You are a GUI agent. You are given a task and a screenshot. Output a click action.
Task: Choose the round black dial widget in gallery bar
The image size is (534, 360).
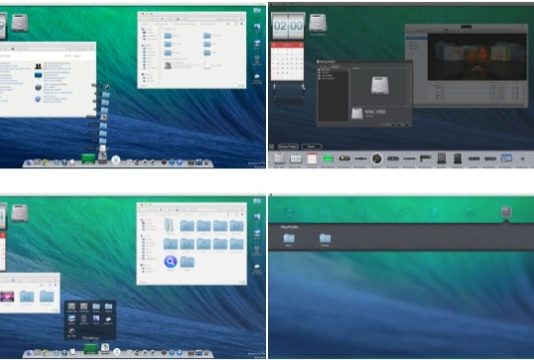tap(376, 158)
